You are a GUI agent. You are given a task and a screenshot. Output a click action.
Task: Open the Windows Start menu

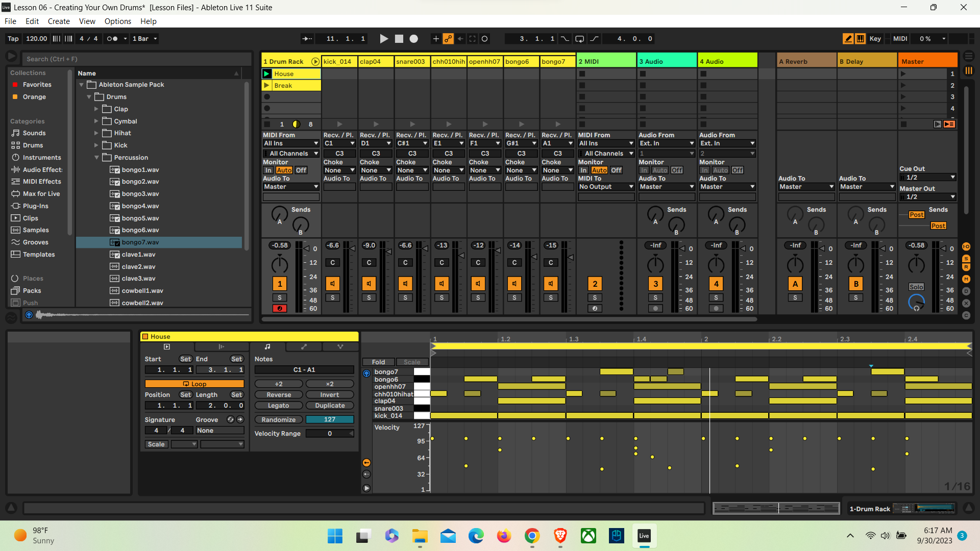point(335,536)
